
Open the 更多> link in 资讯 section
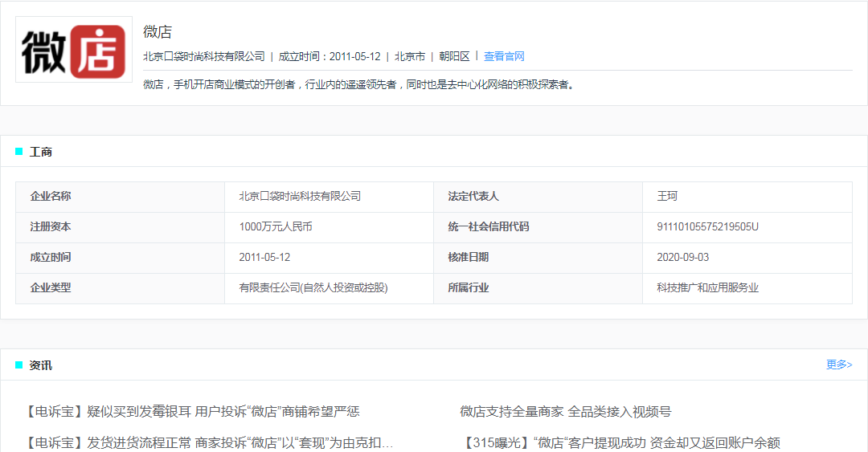(838, 364)
